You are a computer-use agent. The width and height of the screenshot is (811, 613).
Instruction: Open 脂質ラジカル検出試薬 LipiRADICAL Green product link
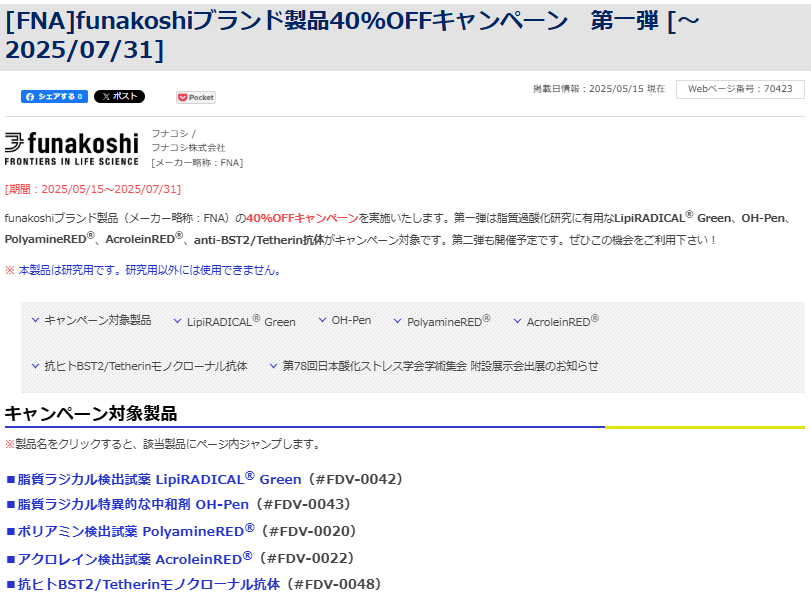click(x=159, y=479)
